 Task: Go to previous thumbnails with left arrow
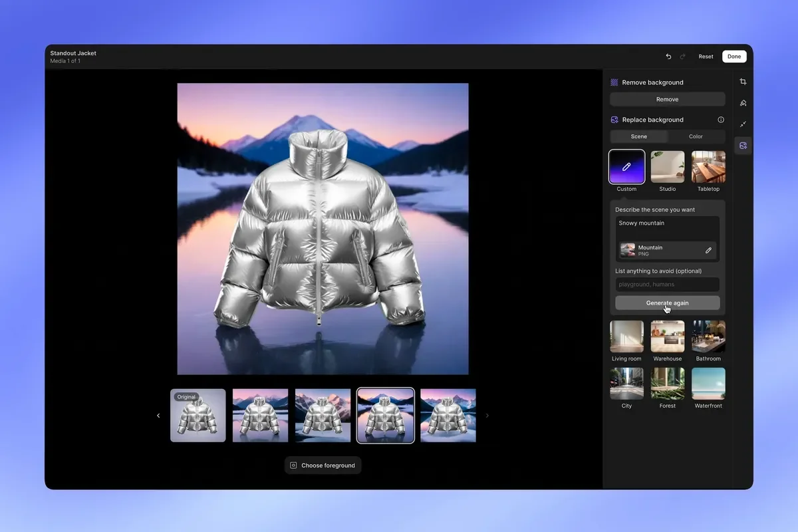(158, 416)
